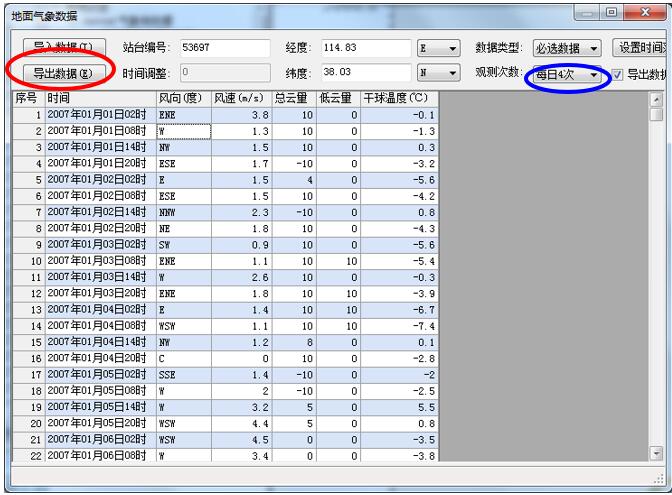This screenshot has width=672, height=495.
Task: Select the wind direction cell in row 2
Action: click(184, 131)
